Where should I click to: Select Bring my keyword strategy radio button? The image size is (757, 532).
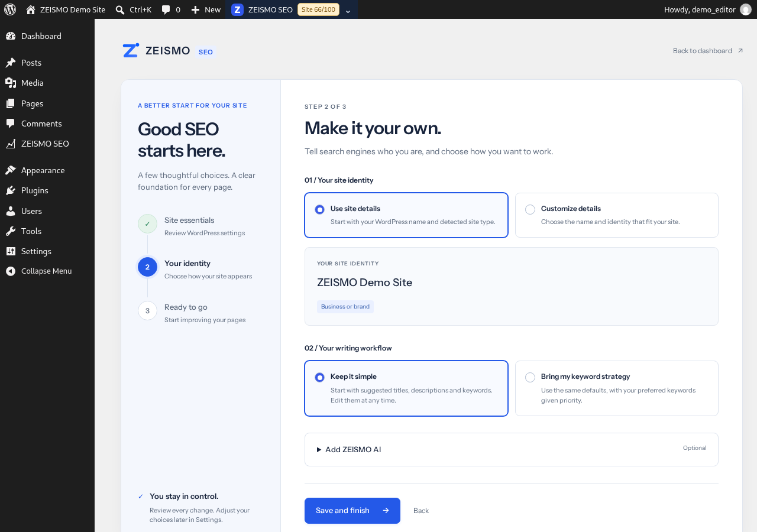530,377
